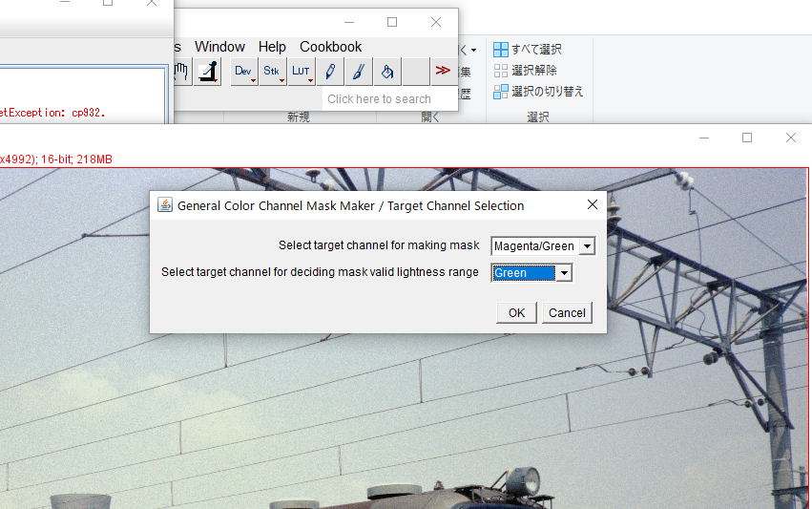This screenshot has width=812, height=509.
Task: Open the Window menu
Action: click(x=219, y=47)
